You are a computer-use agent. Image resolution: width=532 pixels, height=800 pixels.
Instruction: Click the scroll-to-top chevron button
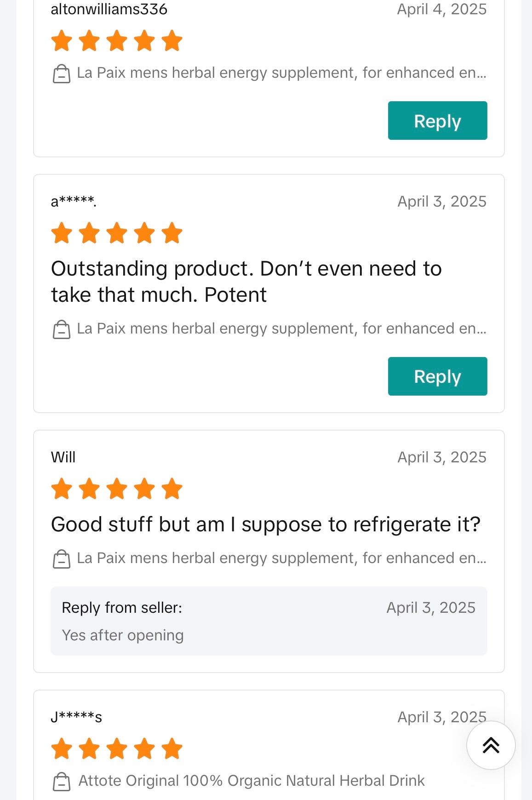(x=491, y=745)
